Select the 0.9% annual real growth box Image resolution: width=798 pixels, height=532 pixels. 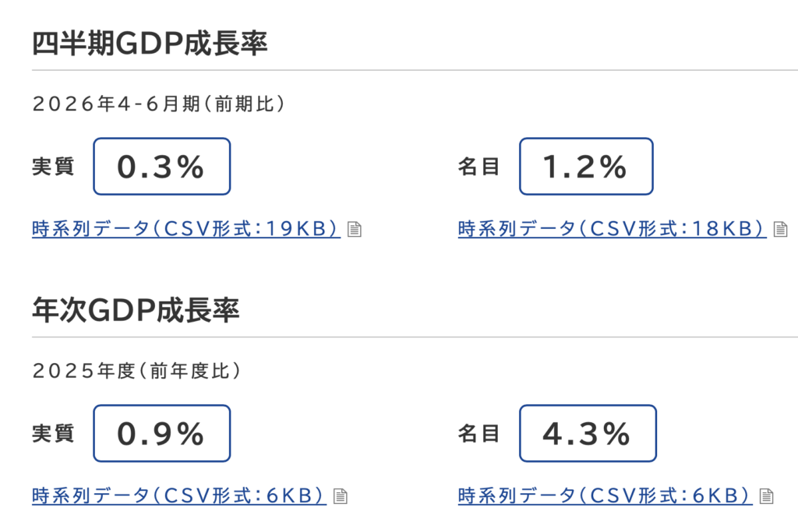click(x=162, y=433)
